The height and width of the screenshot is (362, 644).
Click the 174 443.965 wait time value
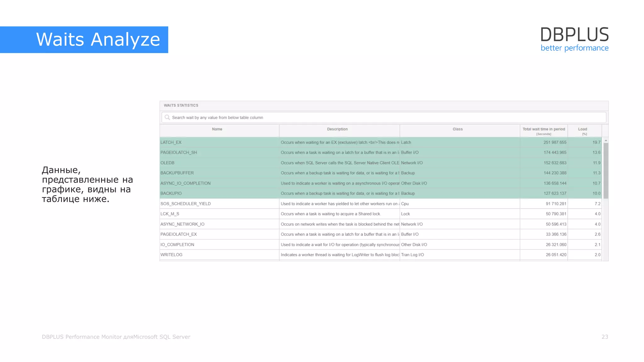pyautogui.click(x=555, y=152)
